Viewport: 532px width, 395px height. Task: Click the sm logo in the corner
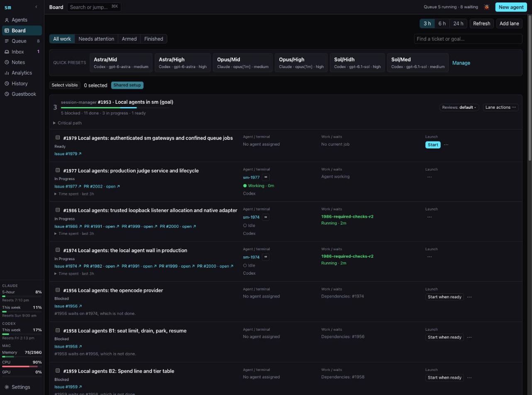tap(8, 7)
